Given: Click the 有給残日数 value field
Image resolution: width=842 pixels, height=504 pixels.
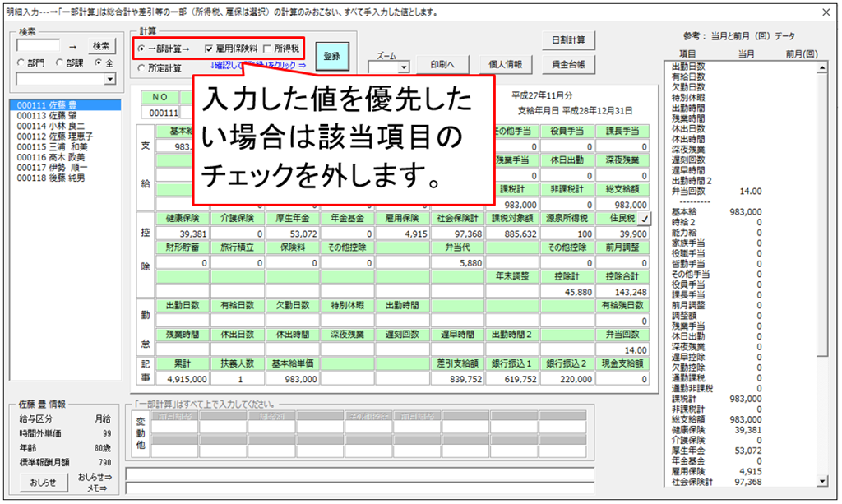Looking at the screenshot, I should tap(622, 321).
